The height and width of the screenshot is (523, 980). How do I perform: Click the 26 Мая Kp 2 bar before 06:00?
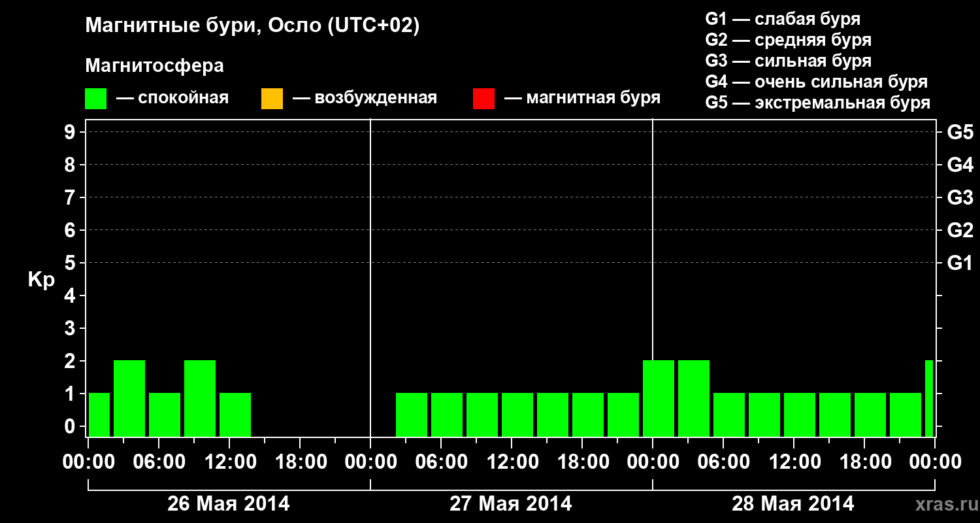point(129,398)
